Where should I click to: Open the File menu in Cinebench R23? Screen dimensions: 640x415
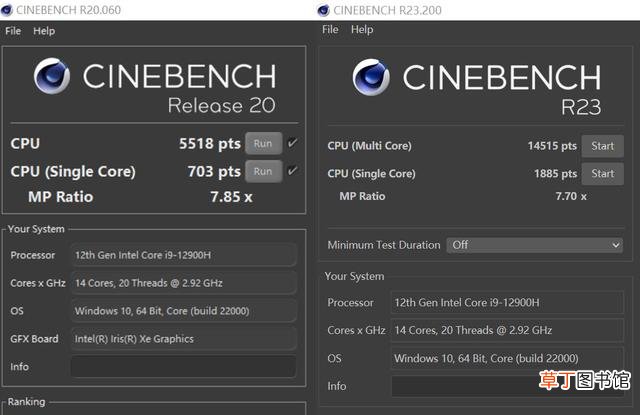[330, 30]
